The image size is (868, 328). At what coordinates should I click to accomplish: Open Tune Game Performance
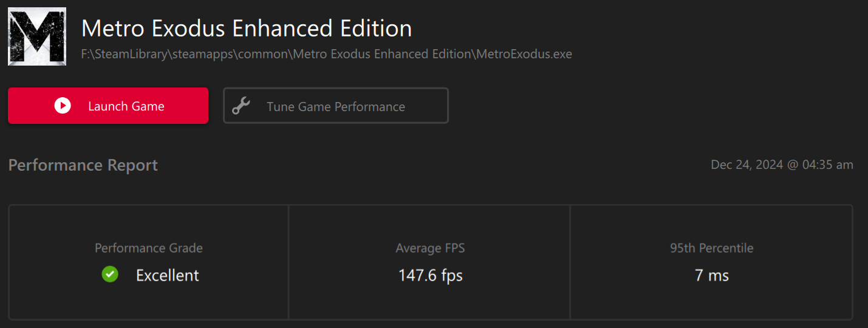pyautogui.click(x=336, y=106)
